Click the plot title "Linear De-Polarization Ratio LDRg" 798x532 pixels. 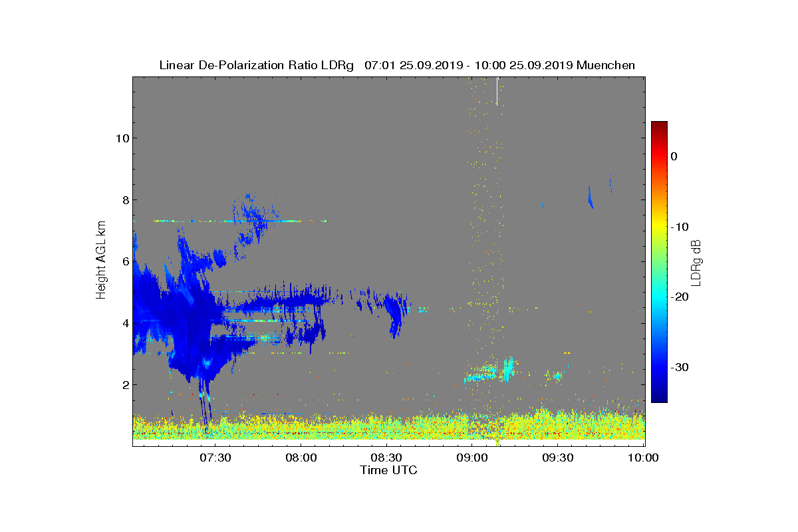(257, 65)
